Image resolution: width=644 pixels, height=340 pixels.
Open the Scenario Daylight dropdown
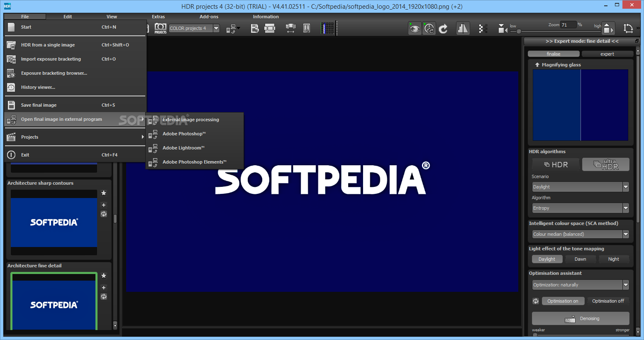(x=581, y=187)
